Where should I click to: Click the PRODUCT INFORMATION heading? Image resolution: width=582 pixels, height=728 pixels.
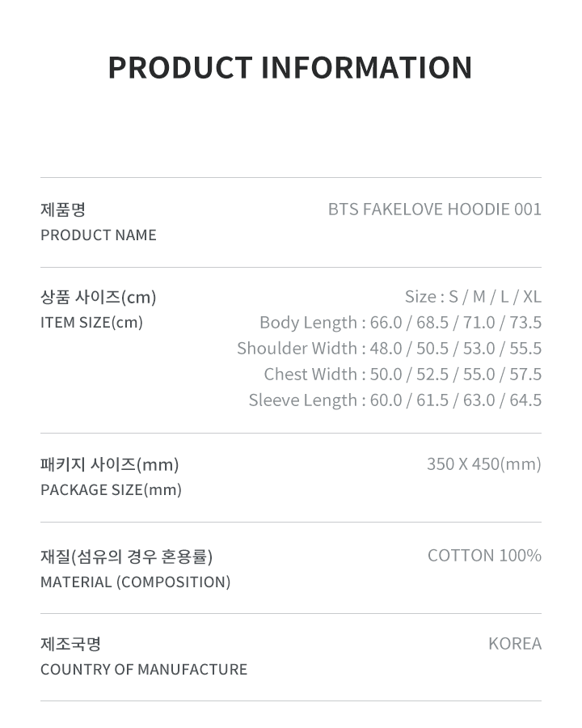[290, 68]
